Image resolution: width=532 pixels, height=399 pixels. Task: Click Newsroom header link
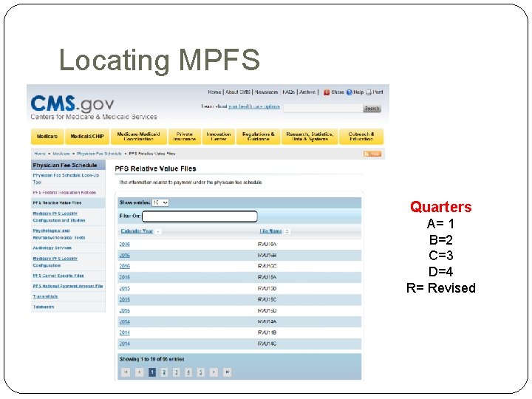(x=266, y=92)
